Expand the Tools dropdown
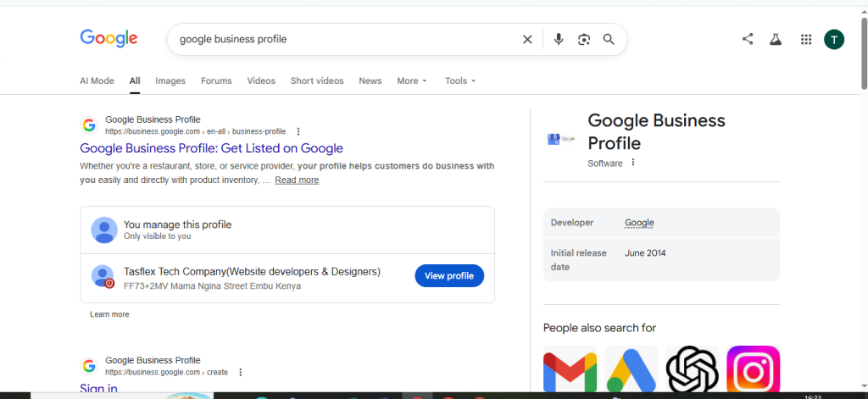The image size is (868, 399). tap(460, 80)
